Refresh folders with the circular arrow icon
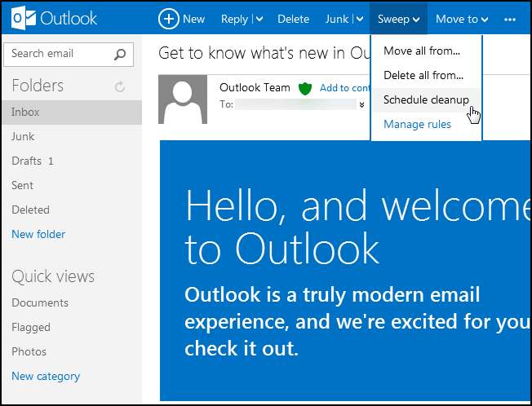Viewport: 532px width, 406px height. tap(120, 86)
